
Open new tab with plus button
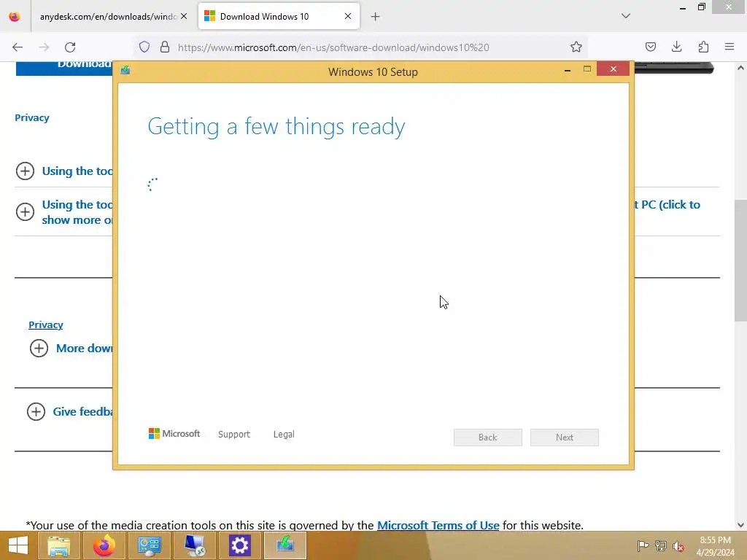(x=376, y=17)
